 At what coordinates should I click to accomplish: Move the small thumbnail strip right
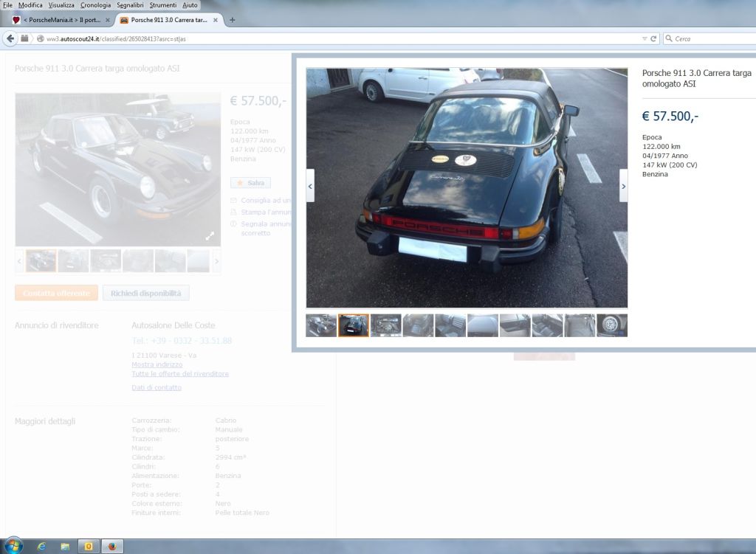[x=216, y=261]
